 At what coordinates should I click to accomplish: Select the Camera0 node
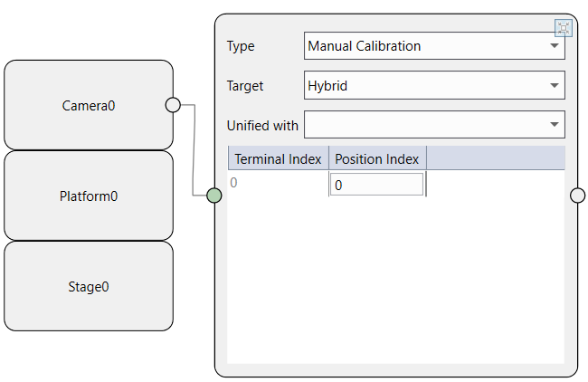(89, 105)
